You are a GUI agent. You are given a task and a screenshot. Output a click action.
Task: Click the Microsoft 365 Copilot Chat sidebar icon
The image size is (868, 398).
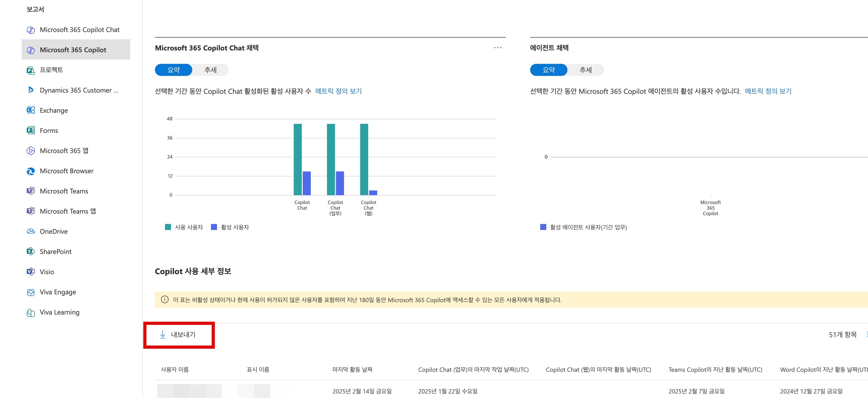tap(31, 30)
